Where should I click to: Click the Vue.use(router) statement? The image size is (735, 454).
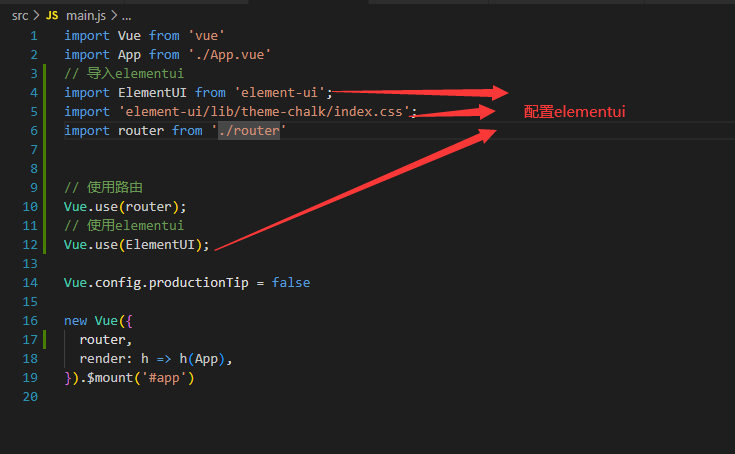tap(124, 207)
